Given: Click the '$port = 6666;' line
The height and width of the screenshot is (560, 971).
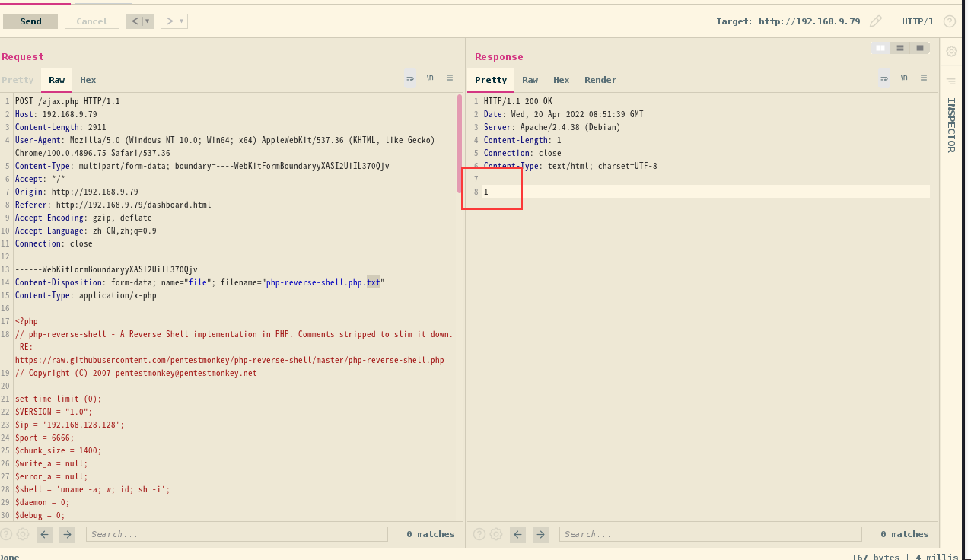Looking at the screenshot, I should coord(45,437).
